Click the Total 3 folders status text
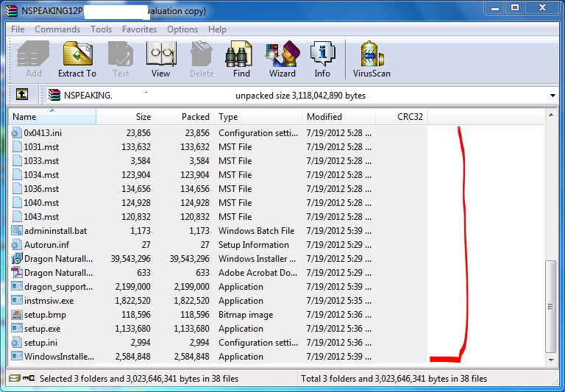Screen dimensions: 565x392 coord(394,379)
